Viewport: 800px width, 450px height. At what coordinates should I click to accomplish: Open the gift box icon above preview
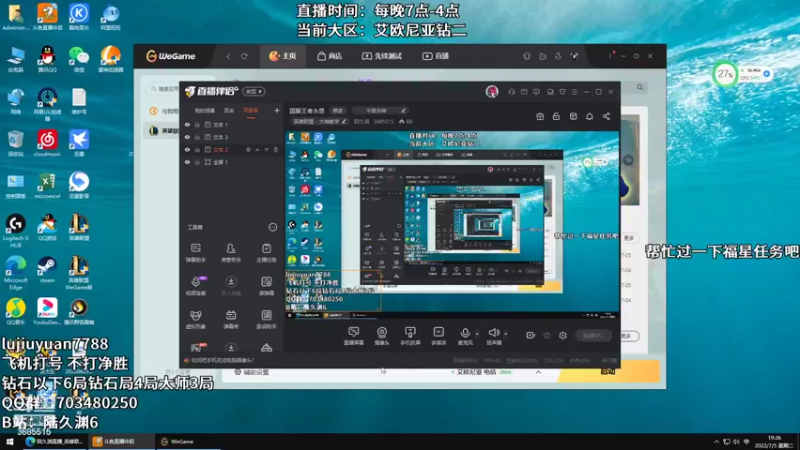coord(540,116)
